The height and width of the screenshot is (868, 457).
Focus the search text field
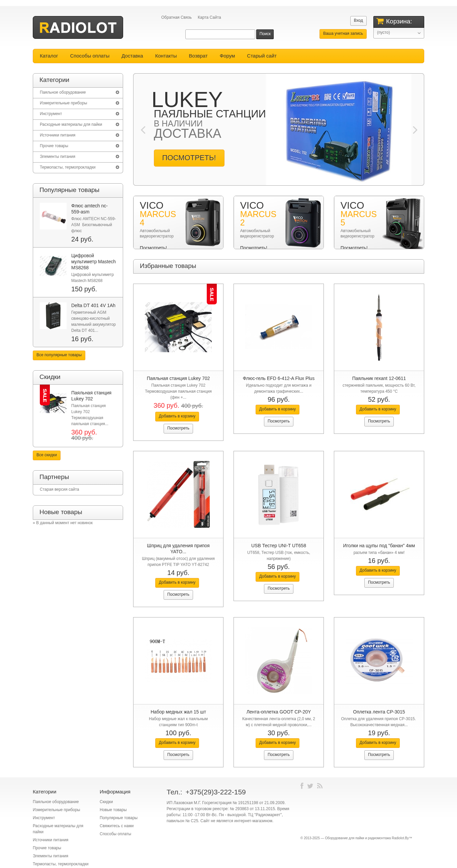pos(220,34)
